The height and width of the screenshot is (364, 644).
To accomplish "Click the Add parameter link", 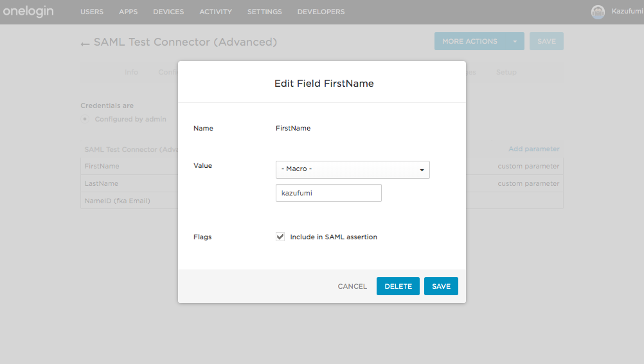I will click(533, 149).
